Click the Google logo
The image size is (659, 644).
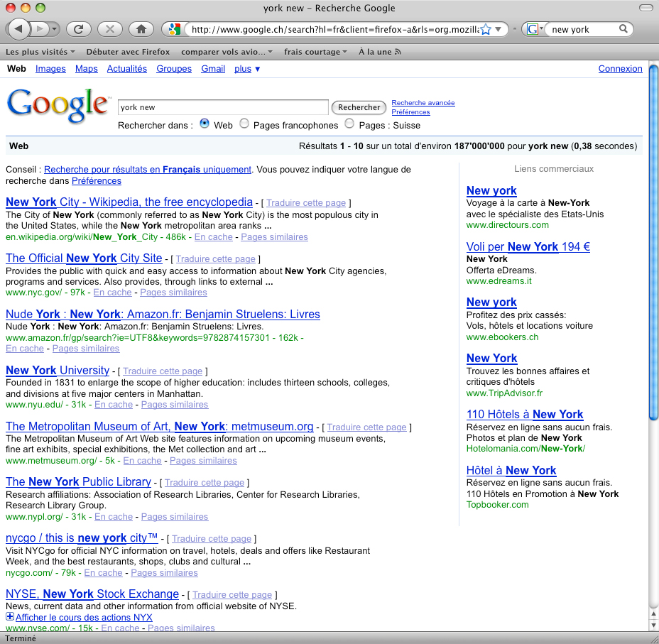58,105
